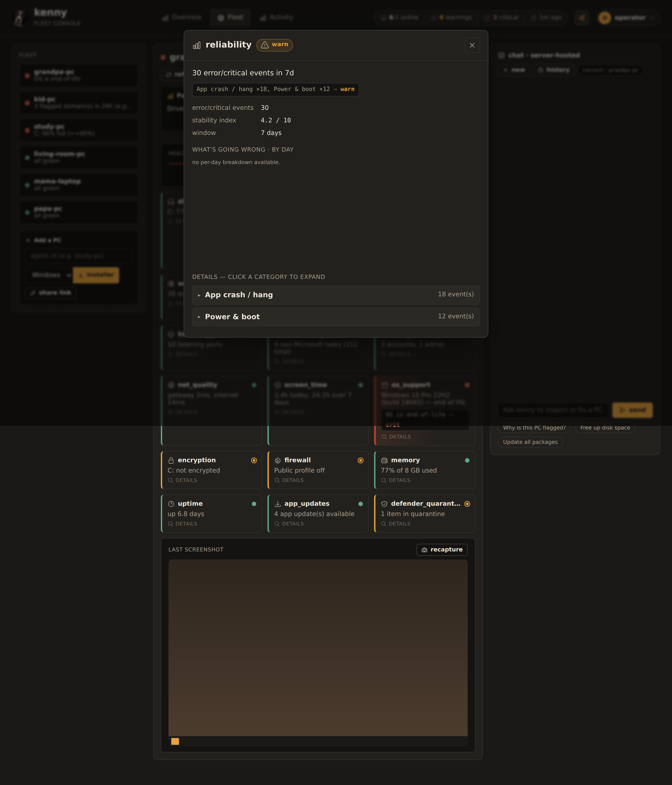Select the '12 event(s)' count
Screen dimensions: 672x785
click(456, 316)
